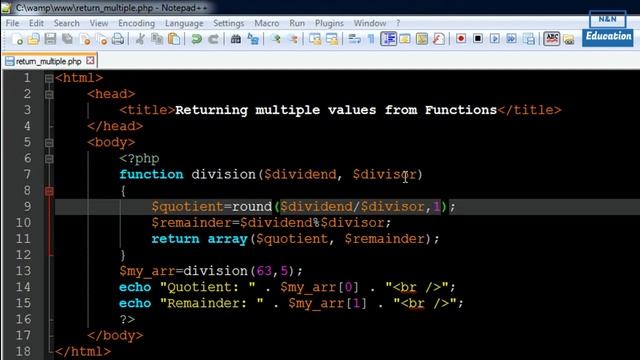Open the Plugins menu

pyautogui.click(x=329, y=23)
